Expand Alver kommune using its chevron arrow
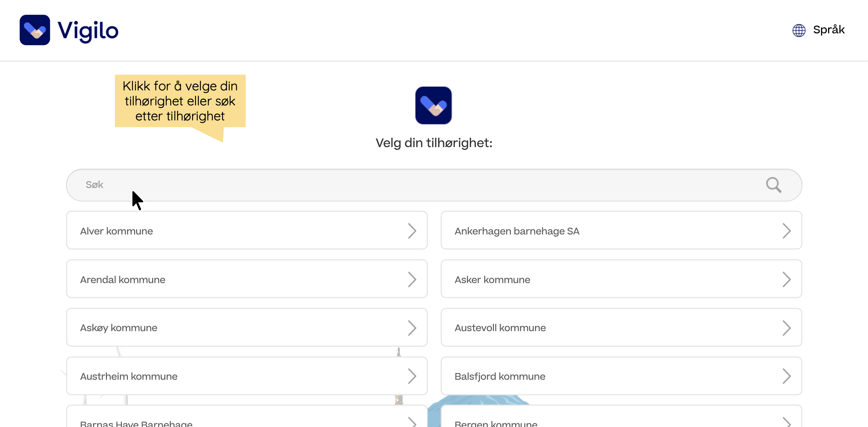This screenshot has width=868, height=427. point(413,231)
